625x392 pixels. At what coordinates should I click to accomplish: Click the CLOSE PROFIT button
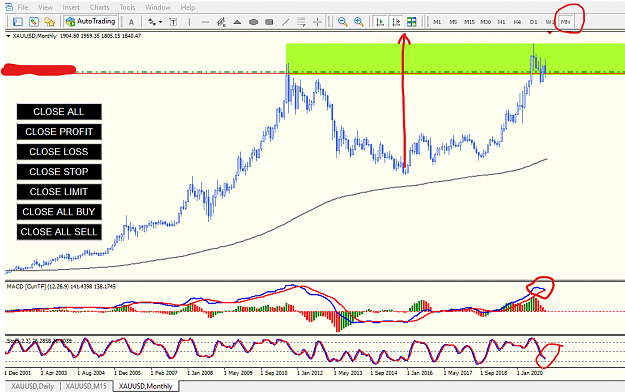tap(59, 132)
